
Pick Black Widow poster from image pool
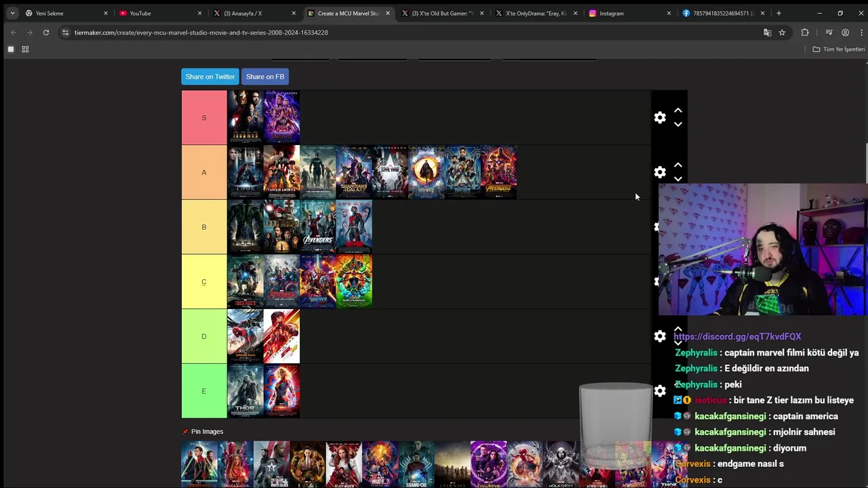click(344, 465)
